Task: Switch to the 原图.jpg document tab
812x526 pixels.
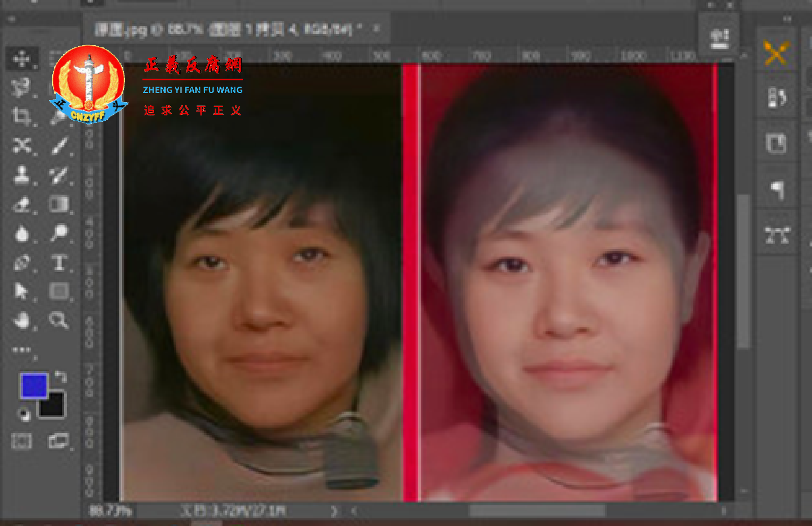Action: pos(223,29)
